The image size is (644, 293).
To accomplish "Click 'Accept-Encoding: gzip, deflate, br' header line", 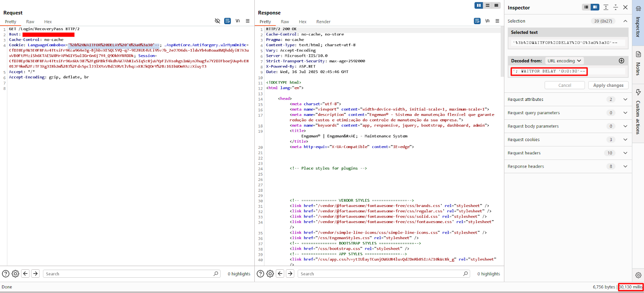I will pyautogui.click(x=49, y=77).
